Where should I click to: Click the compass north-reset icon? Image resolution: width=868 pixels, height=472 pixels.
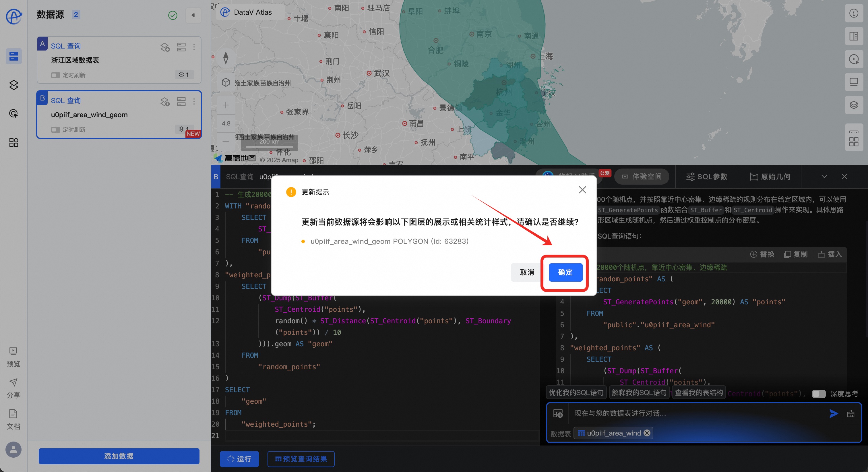click(x=226, y=58)
